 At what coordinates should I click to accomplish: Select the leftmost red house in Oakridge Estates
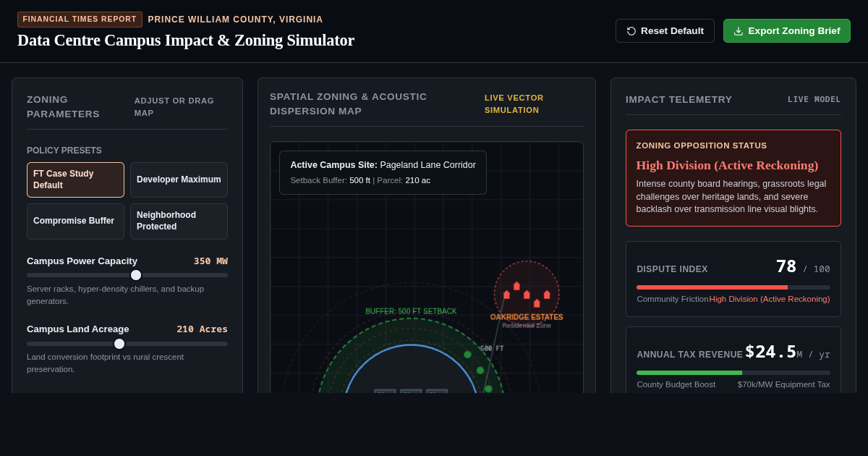(506, 295)
